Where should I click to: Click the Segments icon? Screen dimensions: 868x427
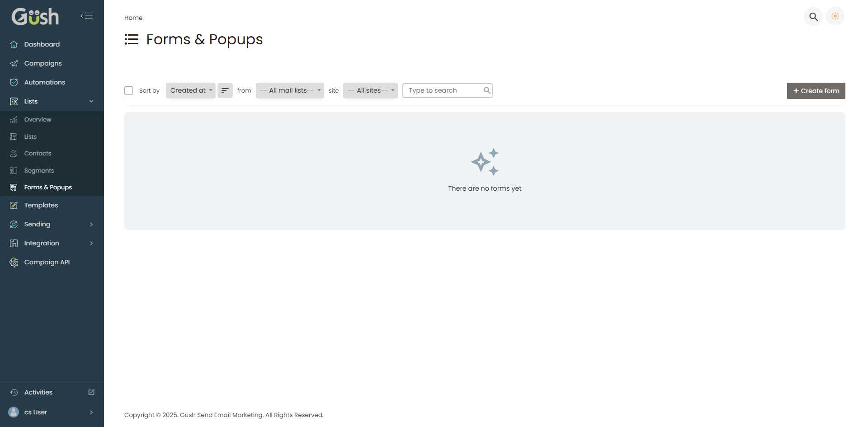pyautogui.click(x=14, y=170)
